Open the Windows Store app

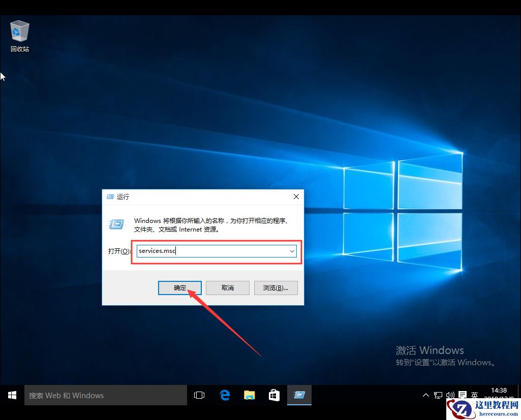pos(274,395)
